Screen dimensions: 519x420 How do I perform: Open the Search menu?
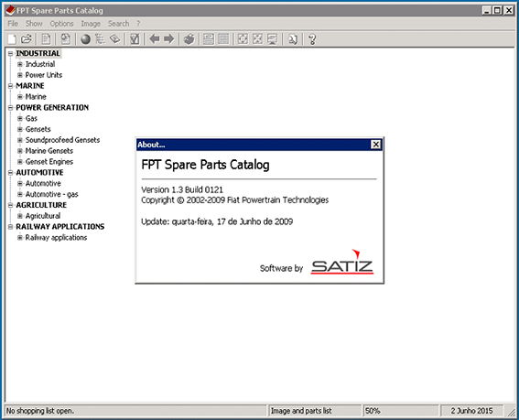click(x=118, y=24)
